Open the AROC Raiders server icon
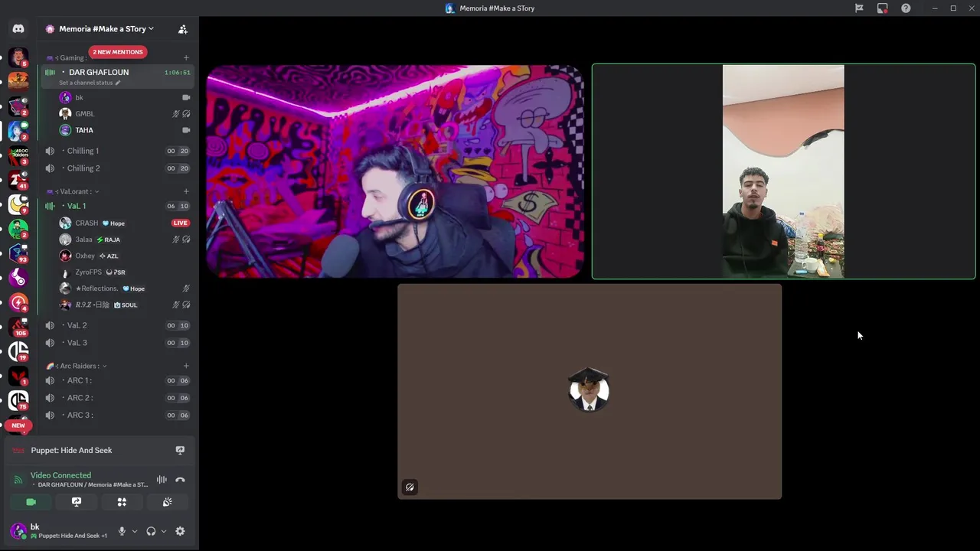This screenshot has width=980, height=551. coord(18,155)
